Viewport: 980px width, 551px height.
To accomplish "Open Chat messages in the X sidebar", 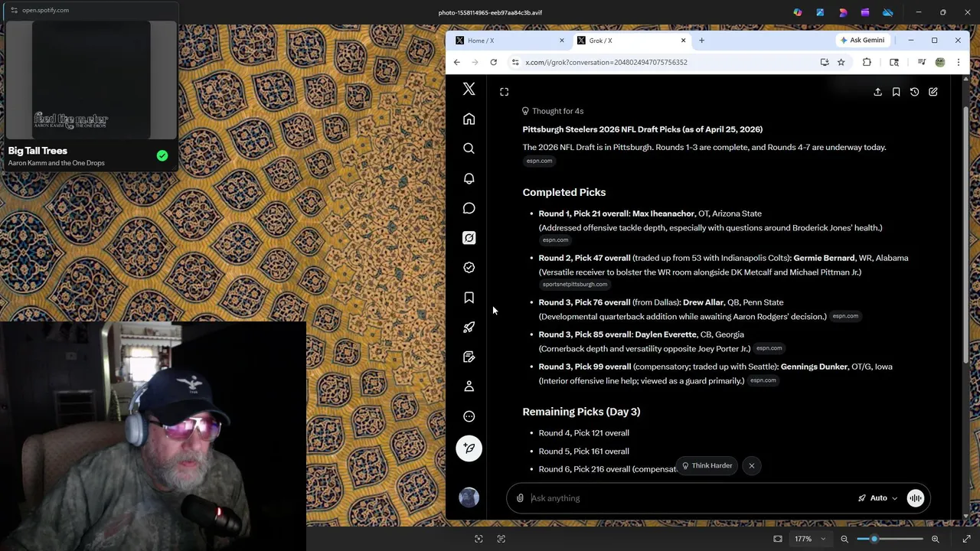I will pos(469,208).
